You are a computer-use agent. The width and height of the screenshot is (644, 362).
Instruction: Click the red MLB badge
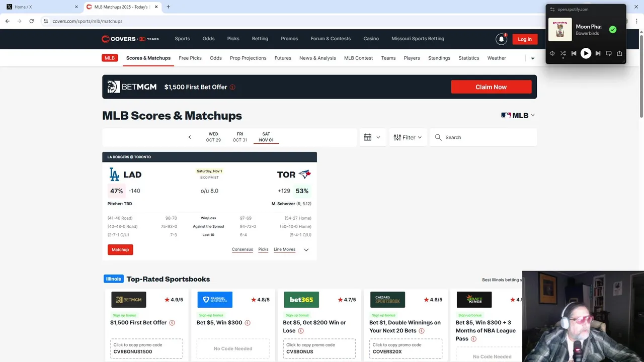coord(110,58)
